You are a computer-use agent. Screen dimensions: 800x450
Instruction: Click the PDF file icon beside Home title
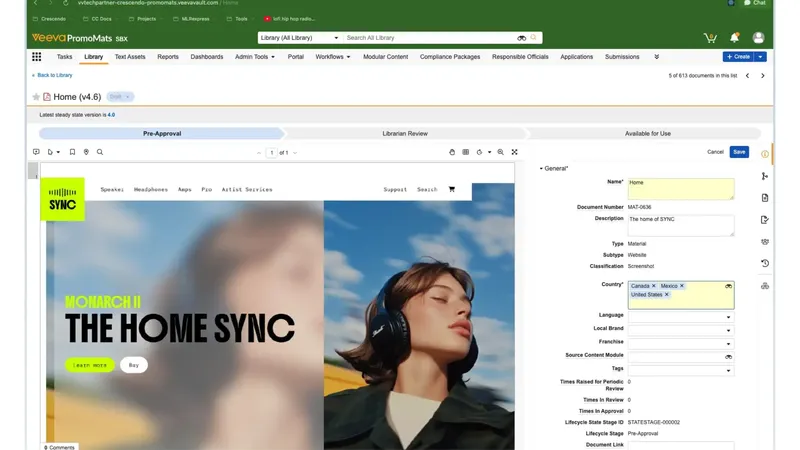[x=47, y=97]
